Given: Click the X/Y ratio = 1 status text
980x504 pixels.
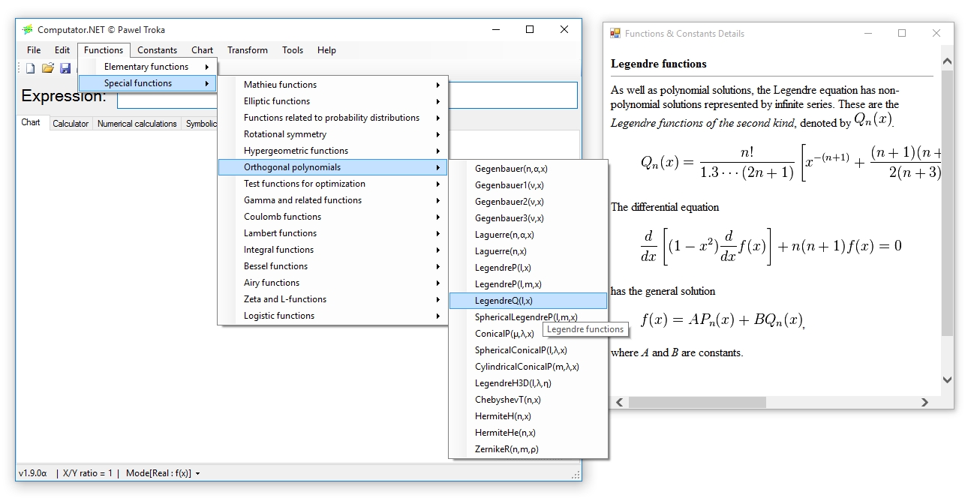Looking at the screenshot, I should (87, 473).
